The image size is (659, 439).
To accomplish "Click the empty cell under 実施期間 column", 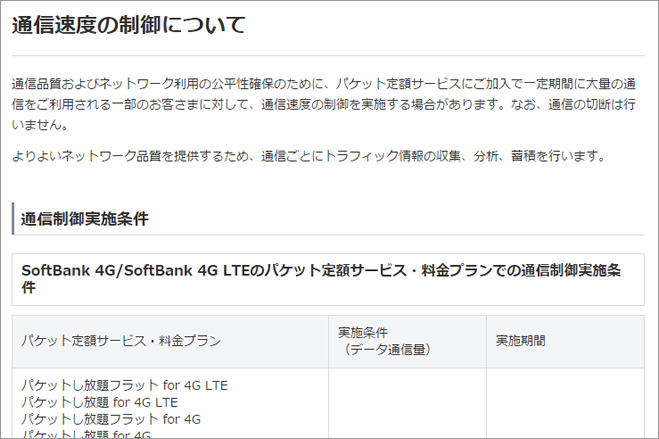I will 565,405.
